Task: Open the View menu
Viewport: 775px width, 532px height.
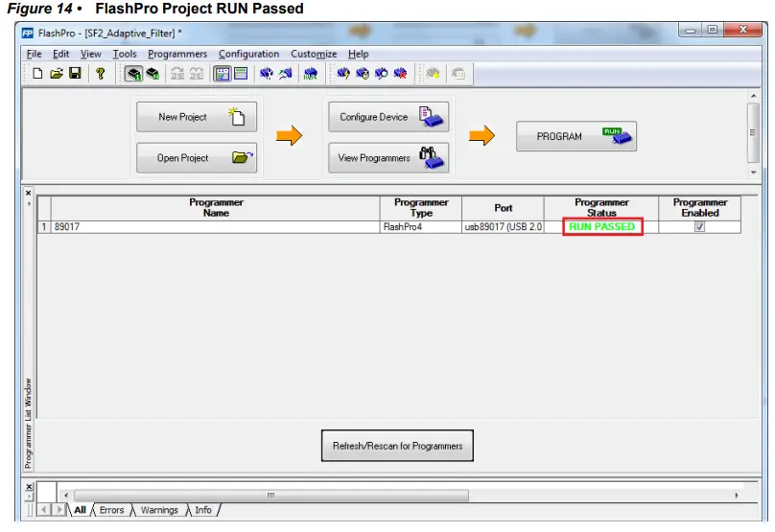Action: [x=91, y=54]
